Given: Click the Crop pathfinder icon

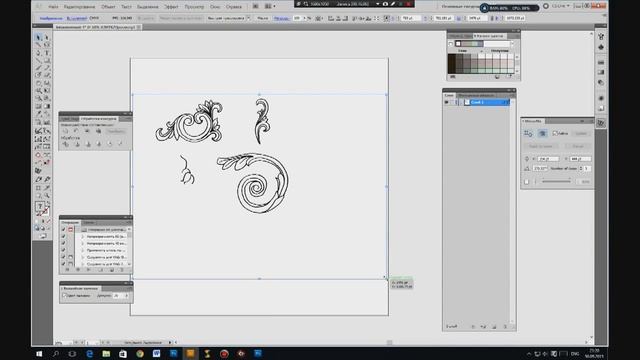Looking at the screenshot, I should pos(98,144).
